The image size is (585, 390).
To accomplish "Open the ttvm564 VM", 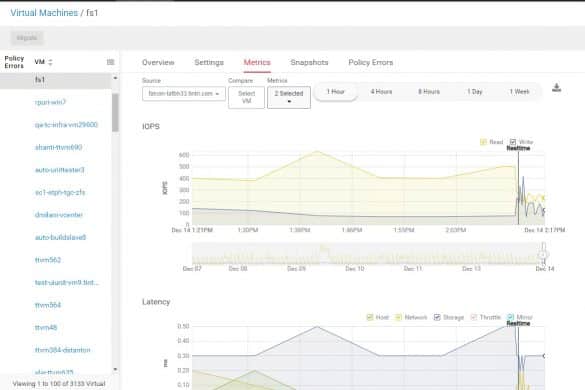I will pos(48,305).
